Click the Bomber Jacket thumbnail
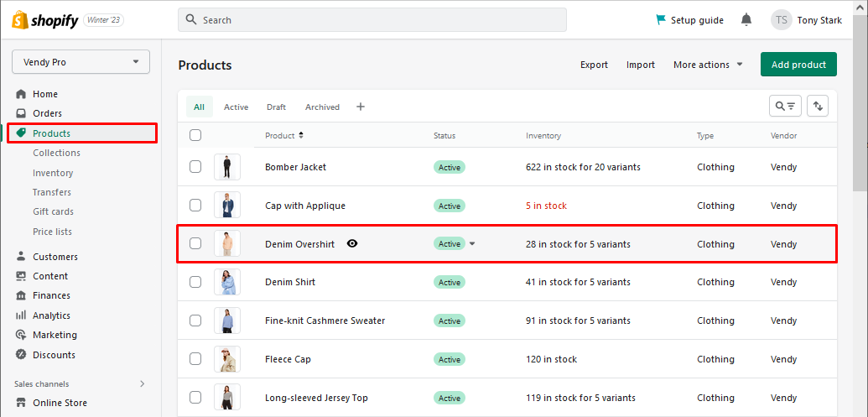 [x=227, y=167]
